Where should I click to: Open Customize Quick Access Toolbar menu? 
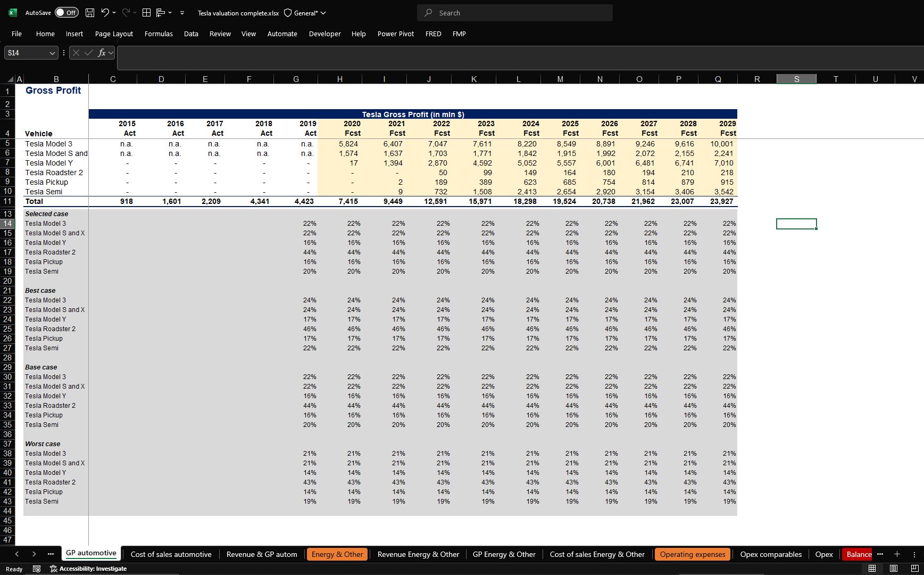tap(182, 13)
